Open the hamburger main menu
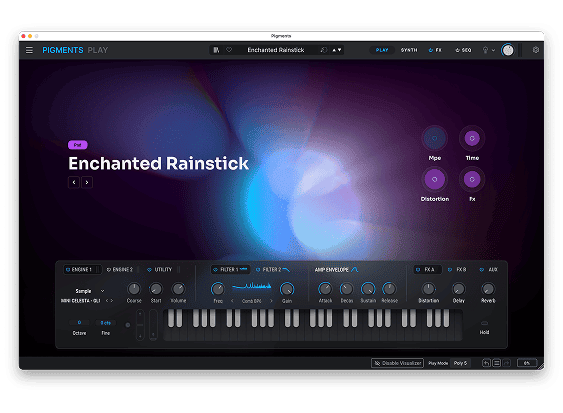563x413 pixels. click(29, 50)
